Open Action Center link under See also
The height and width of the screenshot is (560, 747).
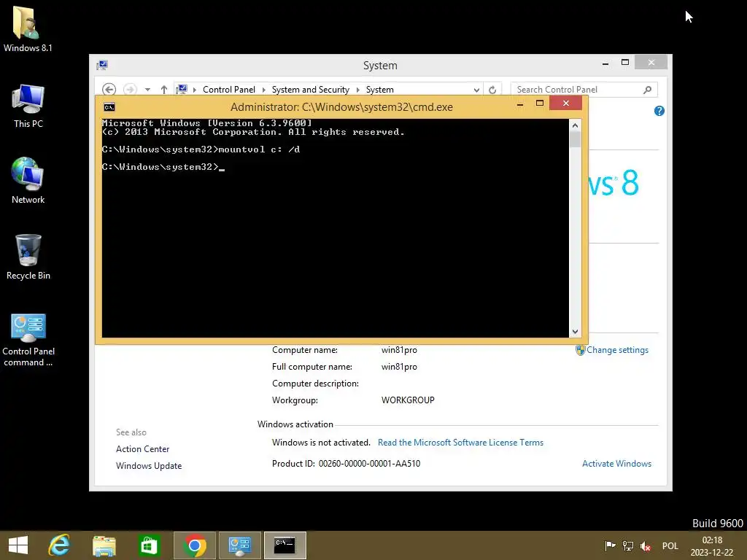tap(142, 449)
